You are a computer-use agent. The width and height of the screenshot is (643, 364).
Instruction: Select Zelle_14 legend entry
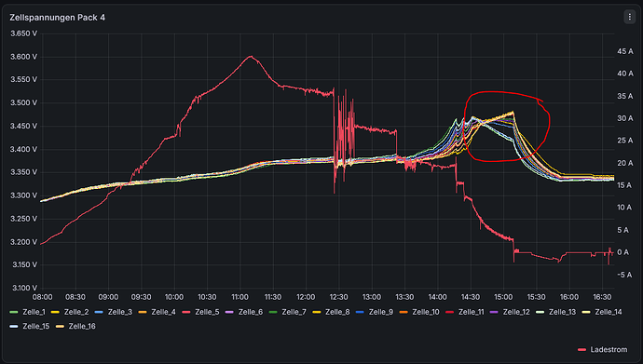point(602,312)
